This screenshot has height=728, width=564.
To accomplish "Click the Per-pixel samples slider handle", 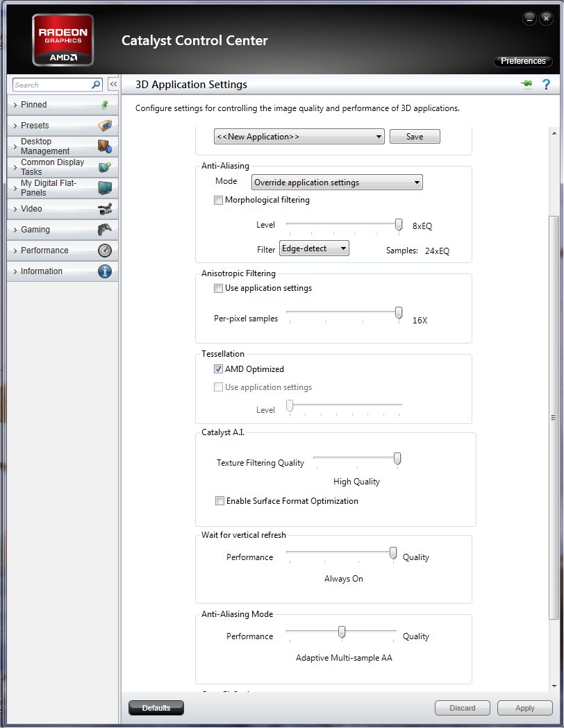I will 399,313.
